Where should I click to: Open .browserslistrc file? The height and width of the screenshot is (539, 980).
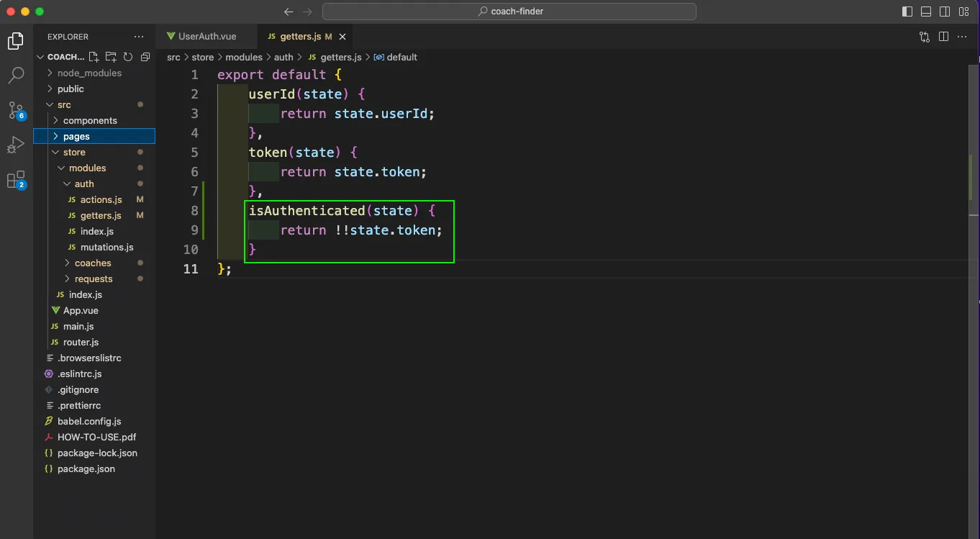[x=94, y=358]
